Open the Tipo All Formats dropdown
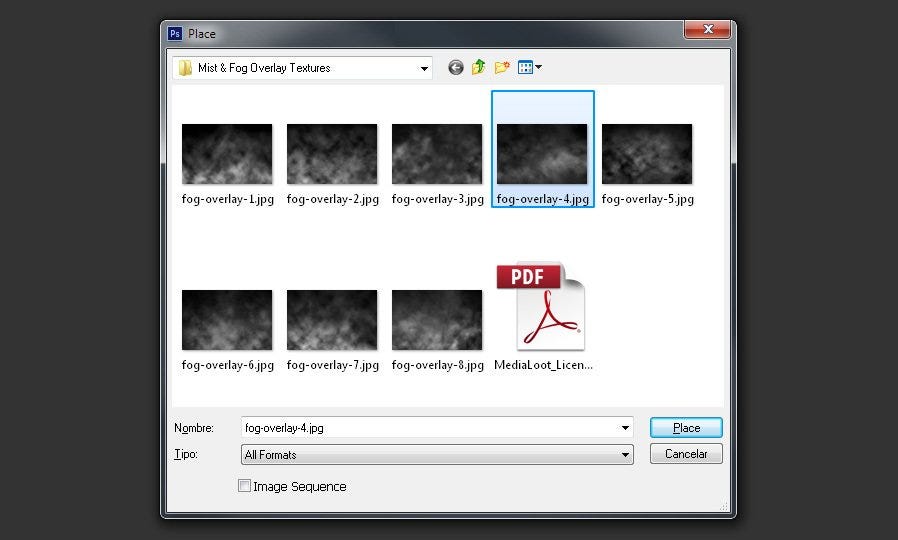This screenshot has height=540, width=898. click(x=437, y=455)
